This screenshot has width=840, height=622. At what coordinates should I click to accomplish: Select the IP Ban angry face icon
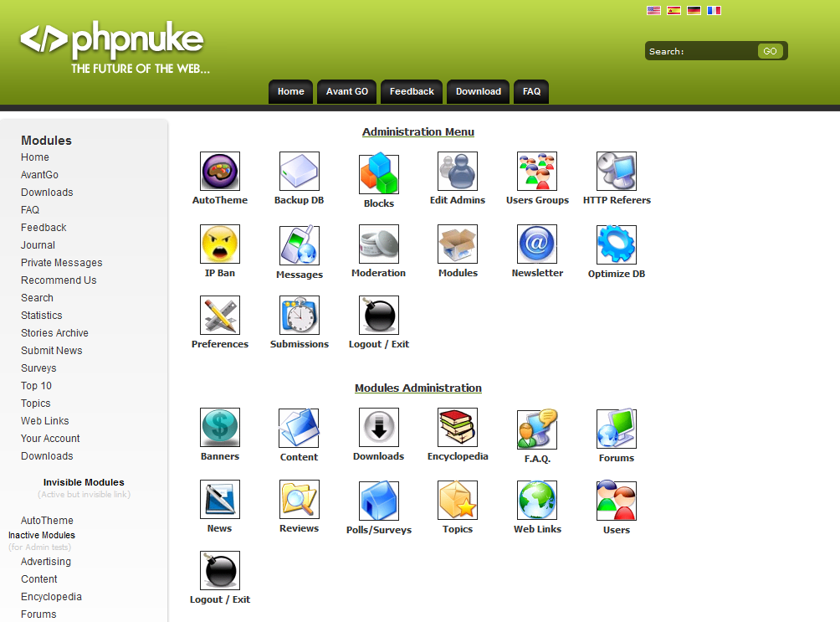(x=220, y=244)
